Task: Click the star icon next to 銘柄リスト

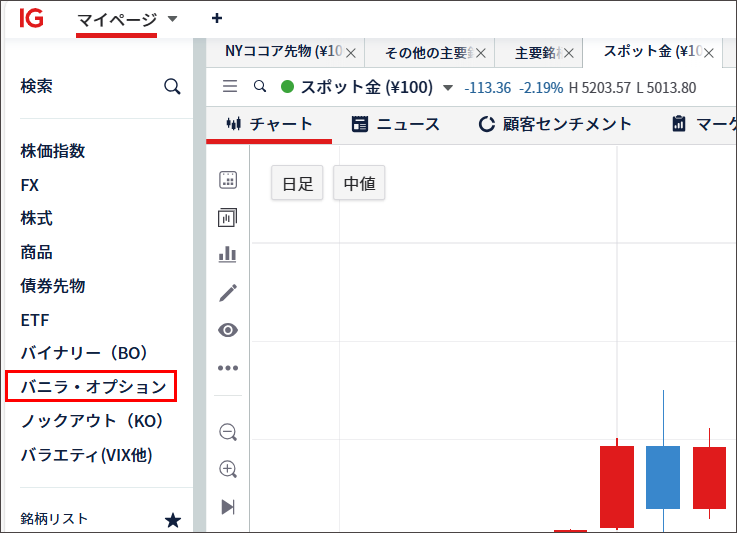Action: pos(173,520)
